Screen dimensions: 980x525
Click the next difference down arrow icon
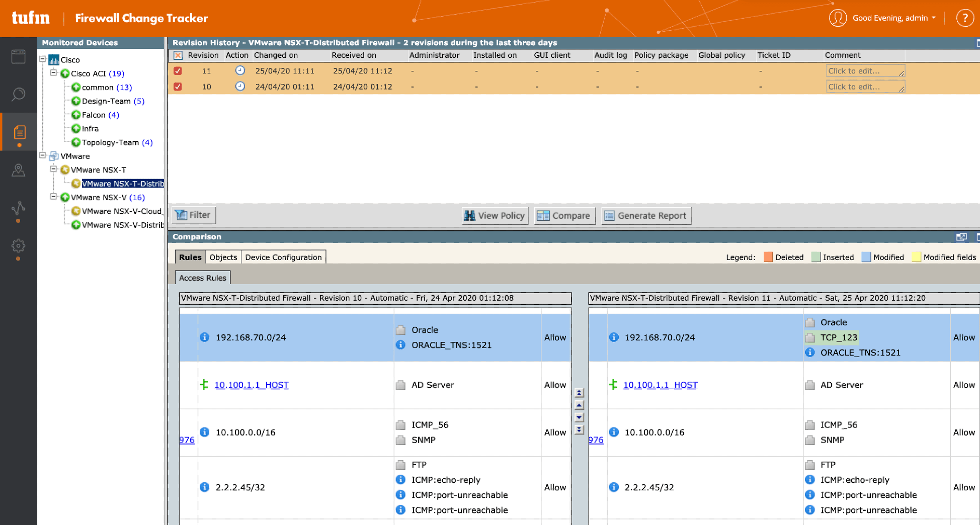click(x=579, y=417)
